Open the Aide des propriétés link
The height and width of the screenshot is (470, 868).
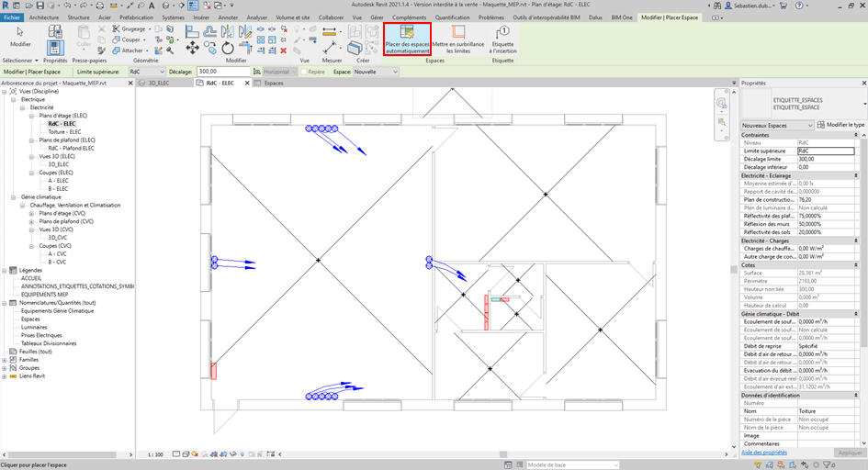pyautogui.click(x=763, y=453)
